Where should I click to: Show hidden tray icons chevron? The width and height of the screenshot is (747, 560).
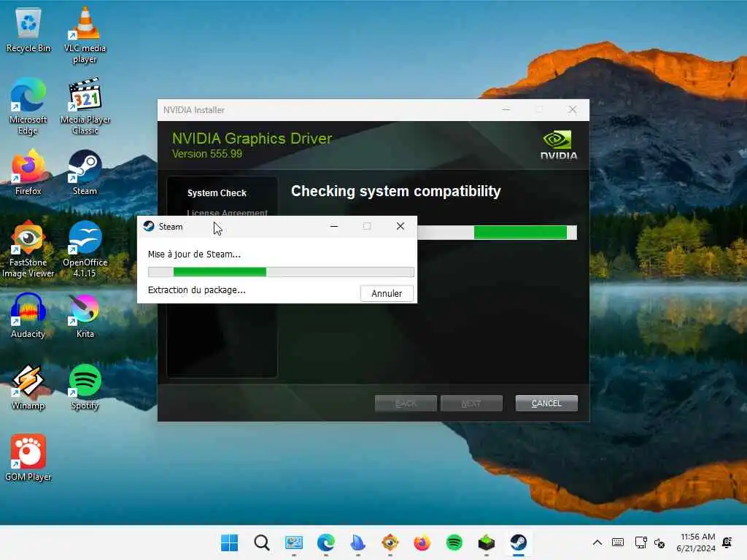click(597, 542)
